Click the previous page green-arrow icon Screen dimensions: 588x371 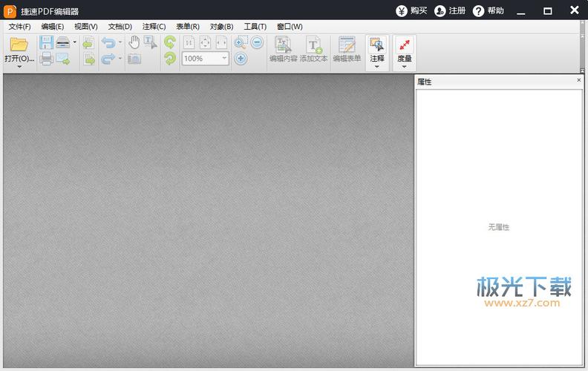coord(88,43)
